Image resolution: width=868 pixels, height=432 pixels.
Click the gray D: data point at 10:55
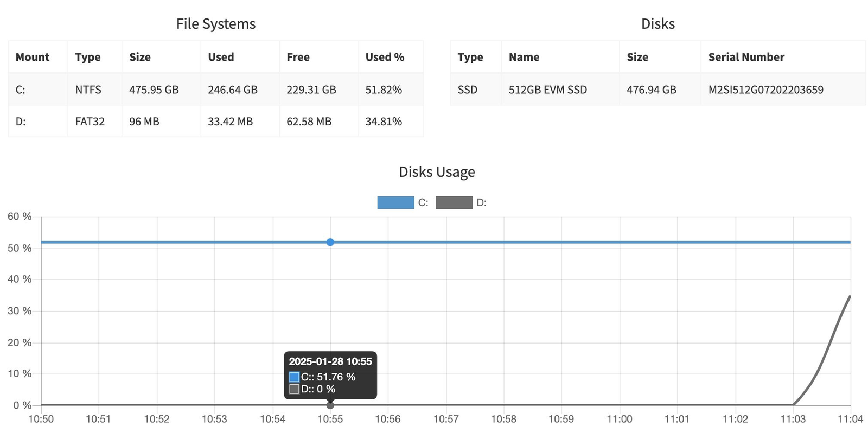point(330,405)
